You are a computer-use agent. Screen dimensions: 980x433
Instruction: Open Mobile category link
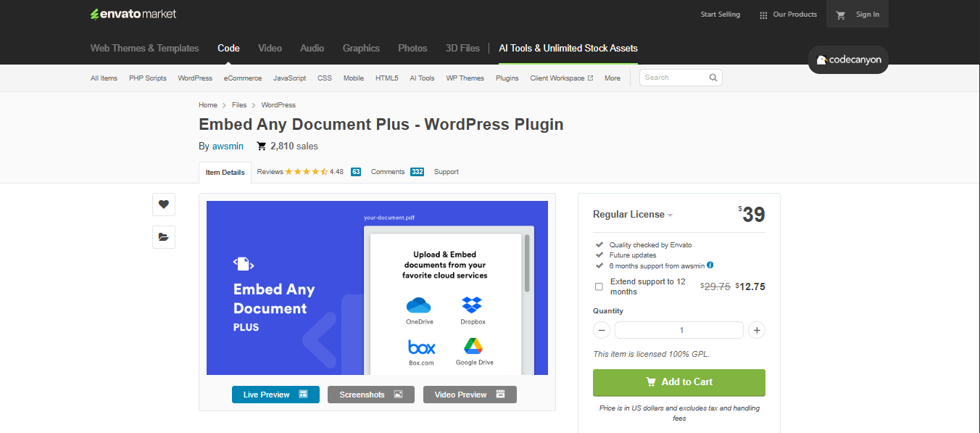pos(354,78)
